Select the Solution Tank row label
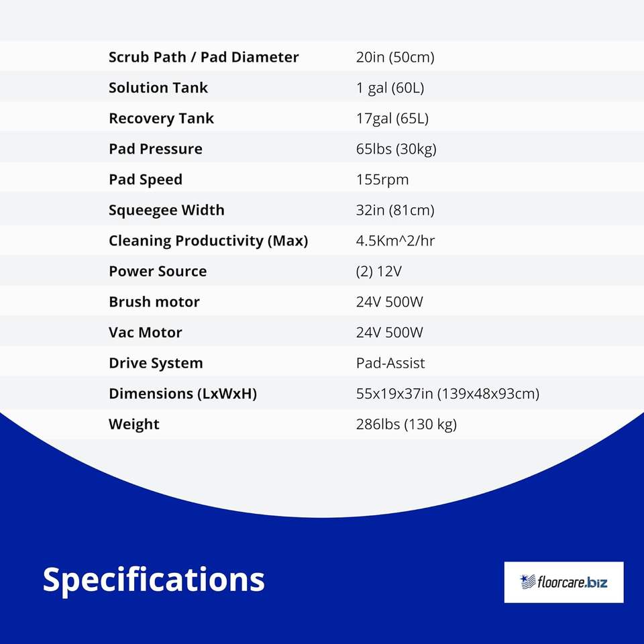This screenshot has width=644, height=644. tap(158, 88)
